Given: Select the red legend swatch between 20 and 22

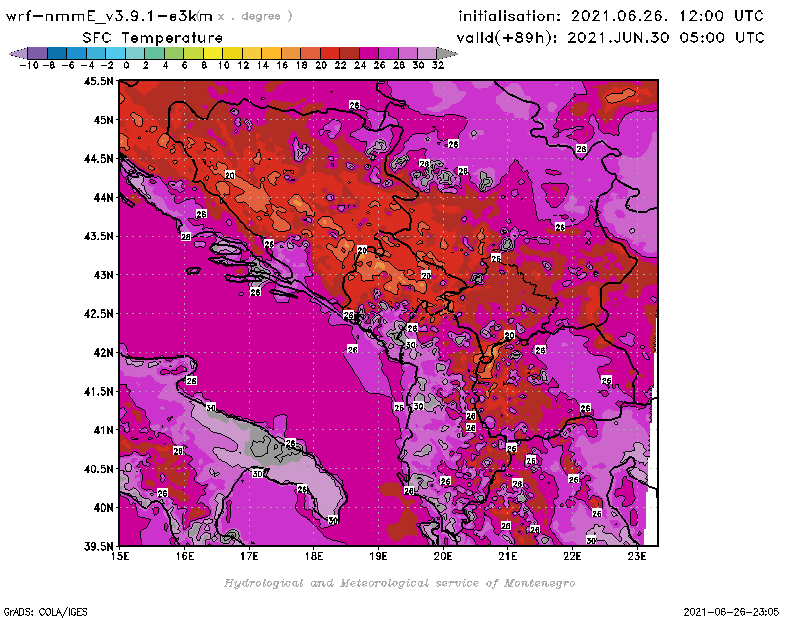Looking at the screenshot, I should (330, 53).
